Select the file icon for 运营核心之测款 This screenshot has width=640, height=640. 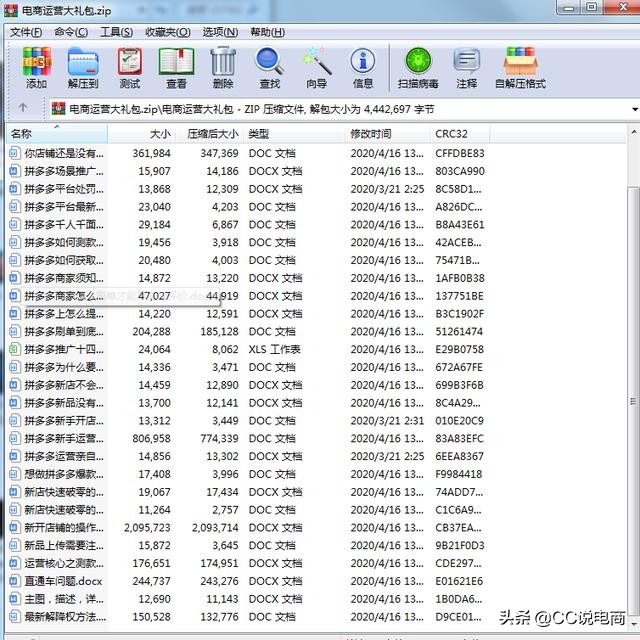click(14, 563)
